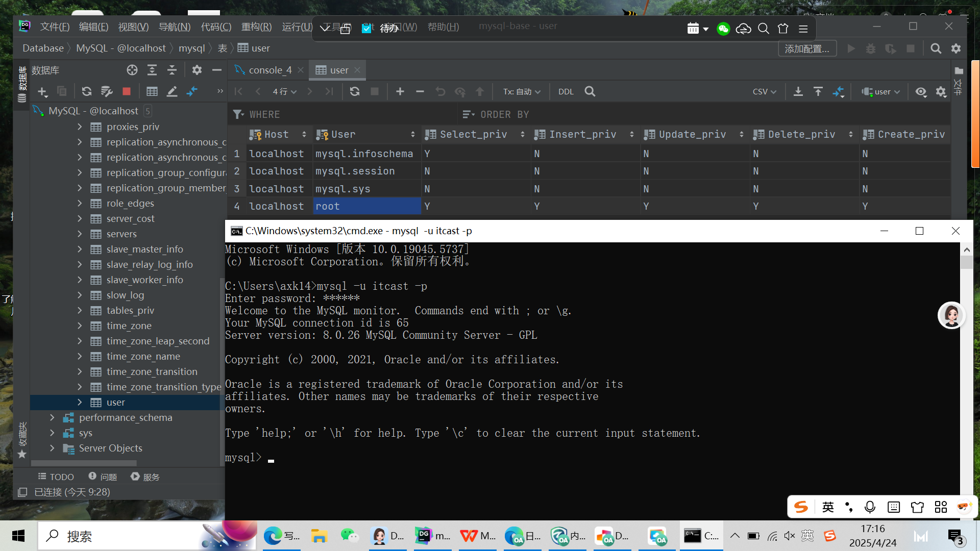Click the delete row minus icon
980x551 pixels.
click(x=420, y=91)
